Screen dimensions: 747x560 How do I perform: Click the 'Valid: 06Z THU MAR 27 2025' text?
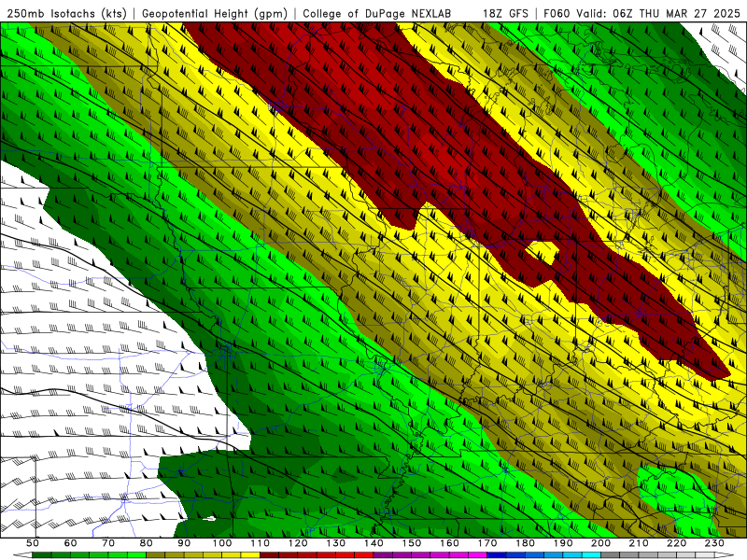click(658, 13)
